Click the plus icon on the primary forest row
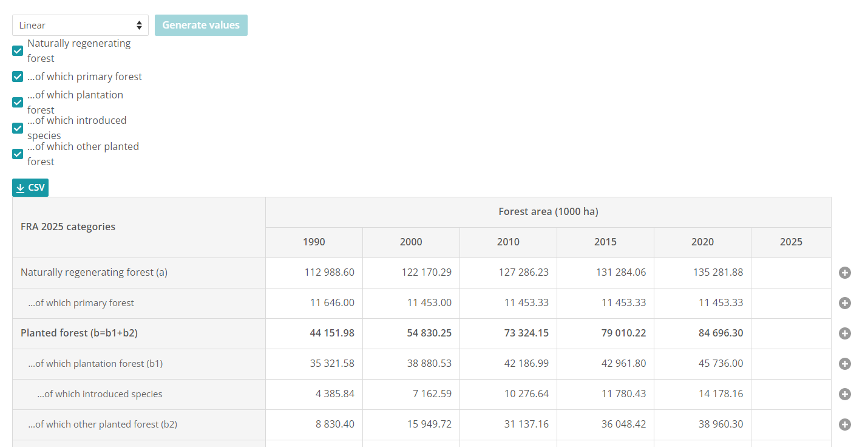The width and height of the screenshot is (868, 447). (x=844, y=303)
